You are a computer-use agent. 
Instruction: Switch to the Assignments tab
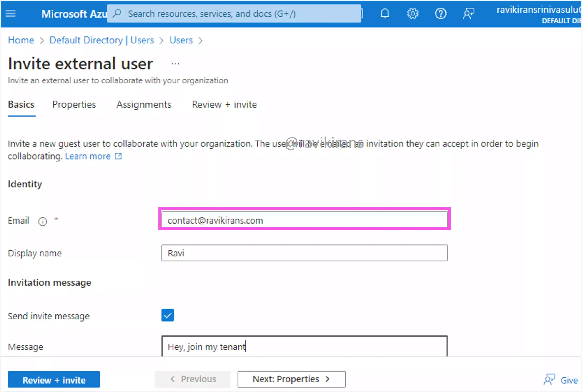click(144, 105)
